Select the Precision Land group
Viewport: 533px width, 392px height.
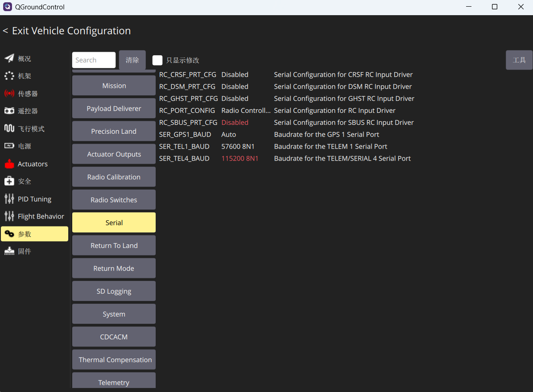(114, 131)
